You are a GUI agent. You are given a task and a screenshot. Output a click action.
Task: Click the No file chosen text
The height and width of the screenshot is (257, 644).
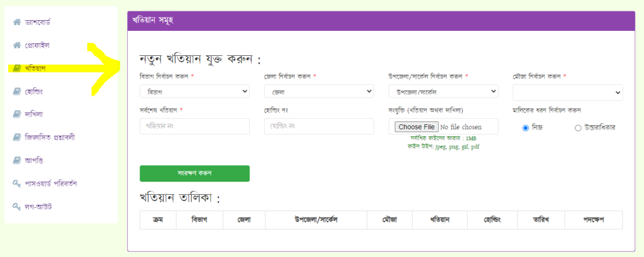click(461, 127)
